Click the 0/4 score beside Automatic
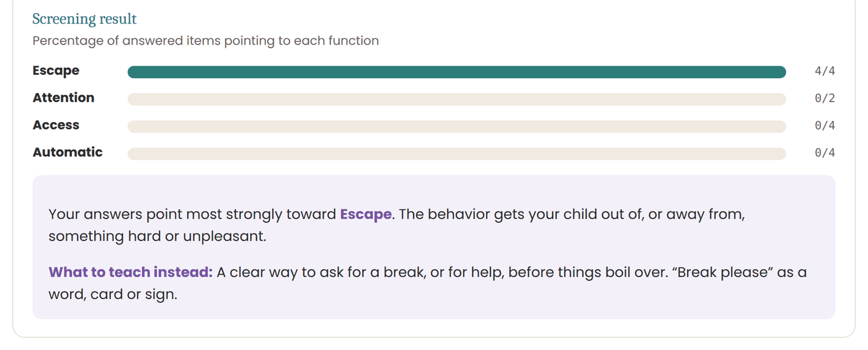The width and height of the screenshot is (868, 350). tap(825, 153)
